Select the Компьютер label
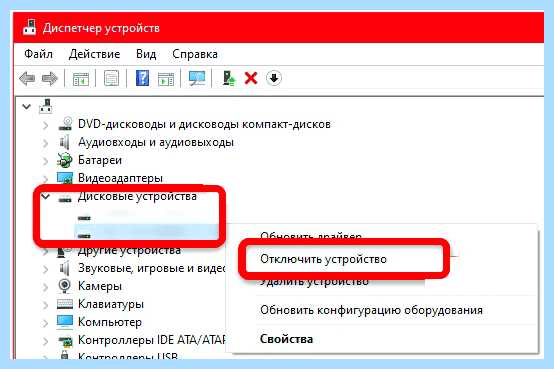The width and height of the screenshot is (554, 369). coord(110,322)
